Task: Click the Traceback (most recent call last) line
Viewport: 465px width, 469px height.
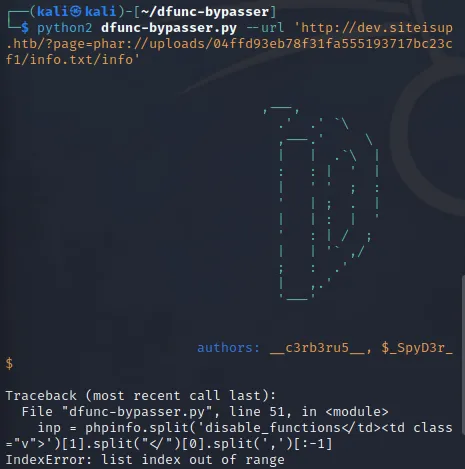Action: (x=141, y=396)
